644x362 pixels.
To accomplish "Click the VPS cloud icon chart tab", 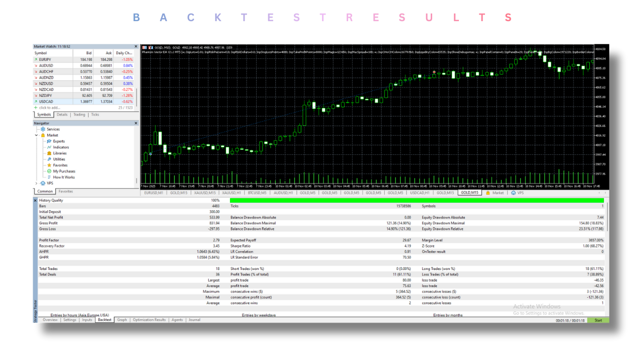I will coord(513,193).
